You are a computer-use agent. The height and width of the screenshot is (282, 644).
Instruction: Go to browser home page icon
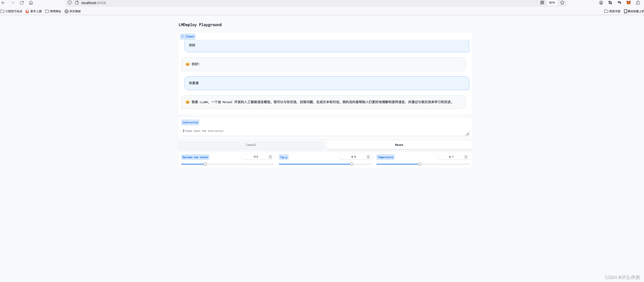coord(31,3)
